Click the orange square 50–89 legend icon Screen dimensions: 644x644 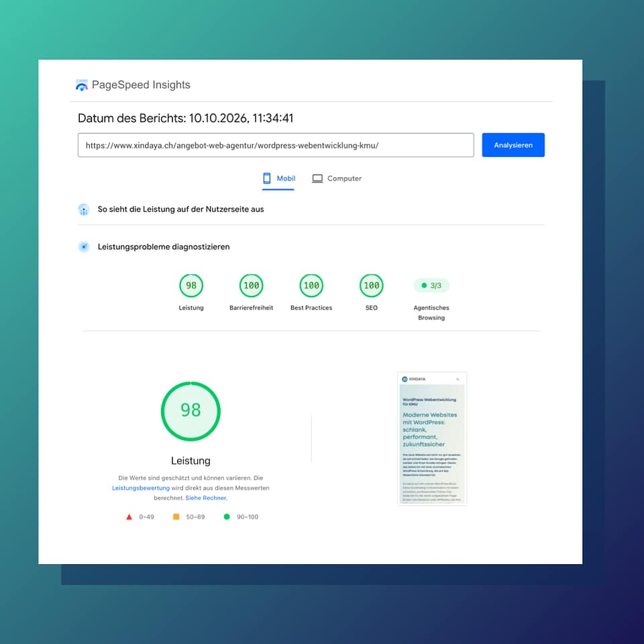[176, 517]
